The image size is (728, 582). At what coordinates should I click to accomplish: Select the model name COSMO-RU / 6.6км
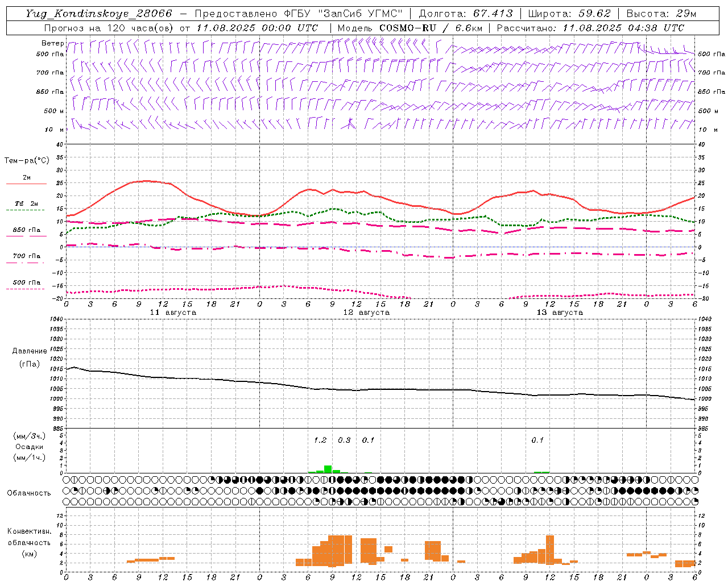[x=431, y=28]
